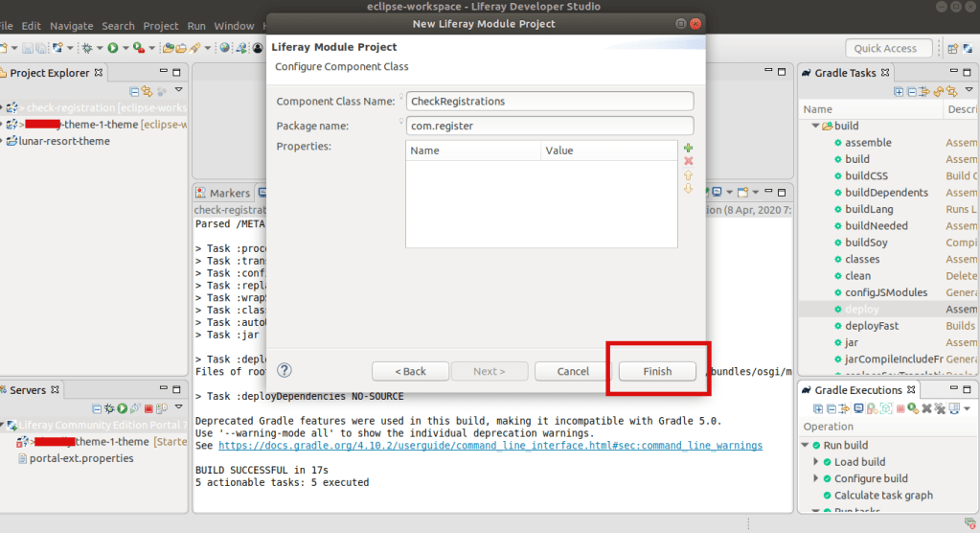Click the move property up arrow
This screenshot has width=980, height=533.
tap(688, 175)
